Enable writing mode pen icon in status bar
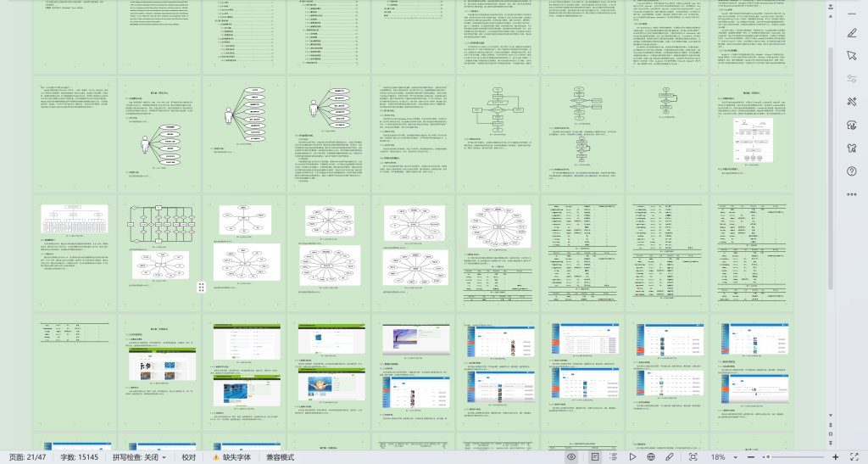This screenshot has width=868, height=464. click(670, 457)
